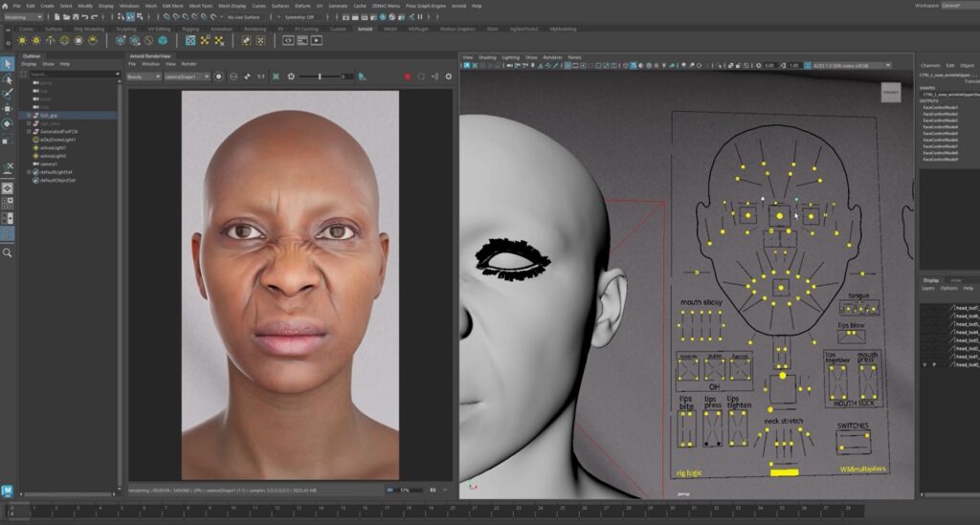
Task: Open the Modeling menu set dropdown
Action: 23,16
